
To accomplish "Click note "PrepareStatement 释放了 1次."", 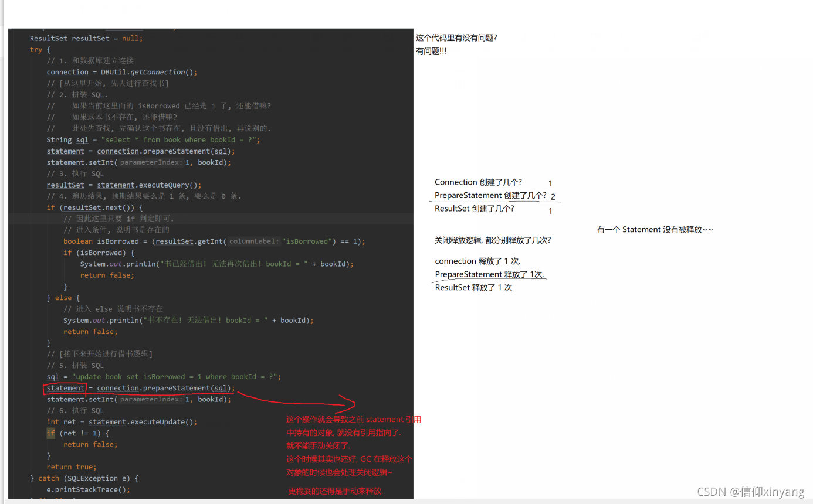I will 490,274.
